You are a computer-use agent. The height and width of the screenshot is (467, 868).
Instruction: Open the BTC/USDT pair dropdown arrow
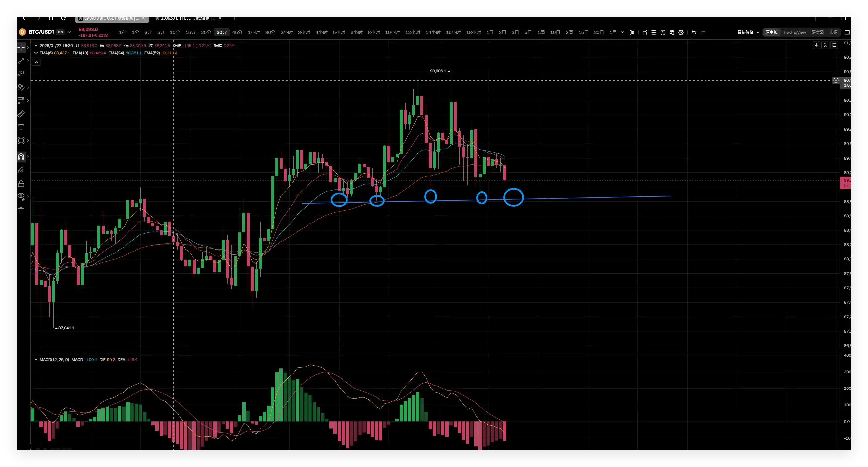(69, 32)
